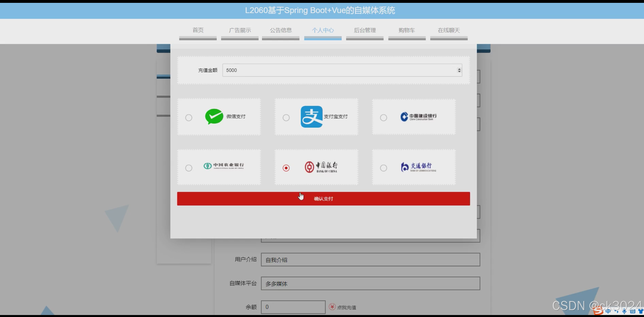Decrement the recharge amount spinner
The image size is (644, 317).
click(459, 72)
